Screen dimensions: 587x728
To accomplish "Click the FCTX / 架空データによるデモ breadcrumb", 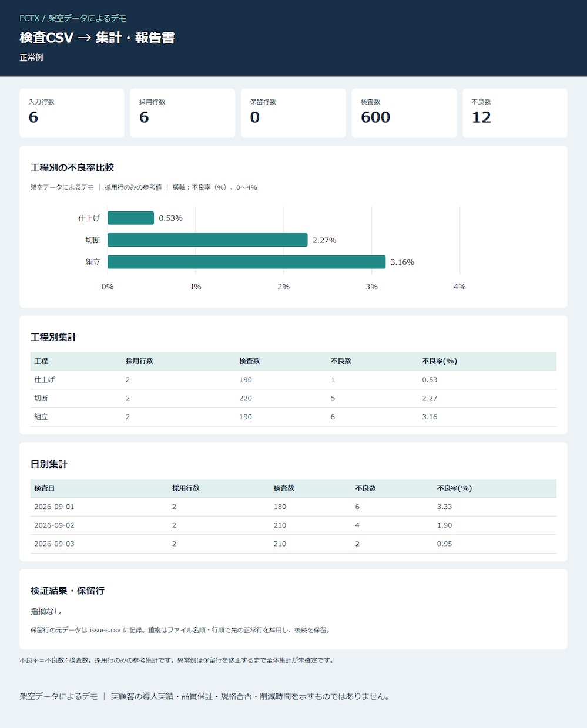I will 73,18.
